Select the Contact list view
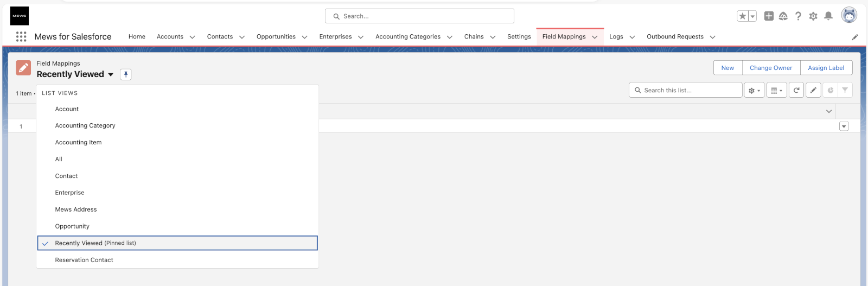This screenshot has width=868, height=286. 177,176
